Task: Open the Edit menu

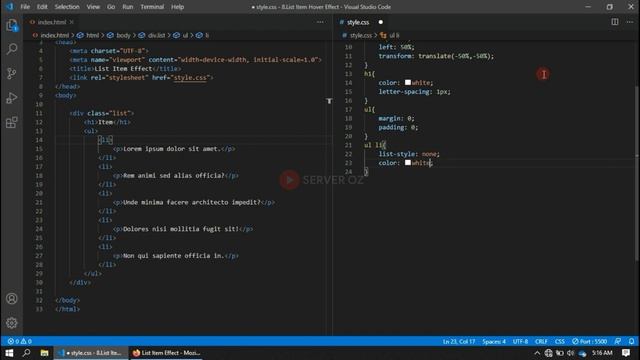Action: pyautogui.click(x=42, y=7)
